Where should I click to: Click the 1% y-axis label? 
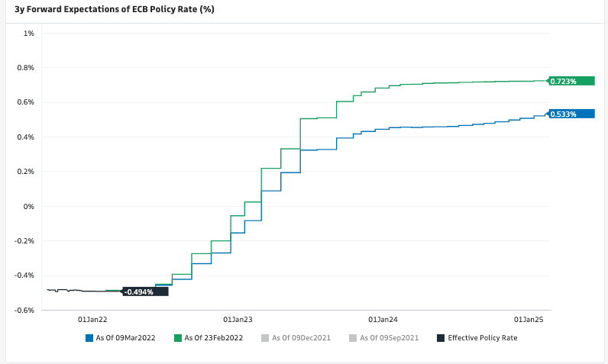point(29,34)
